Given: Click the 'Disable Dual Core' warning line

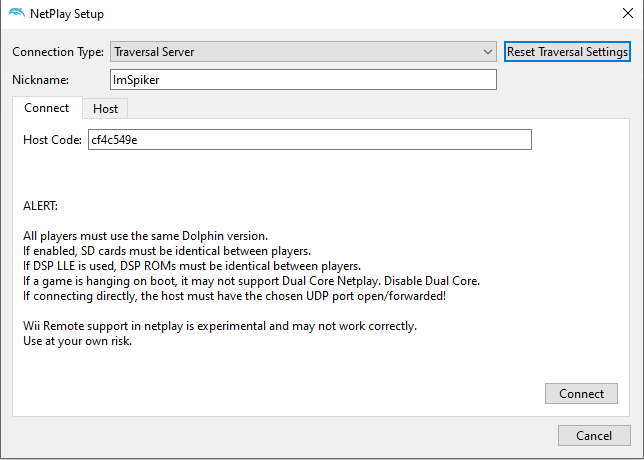Looking at the screenshot, I should 251,281.
